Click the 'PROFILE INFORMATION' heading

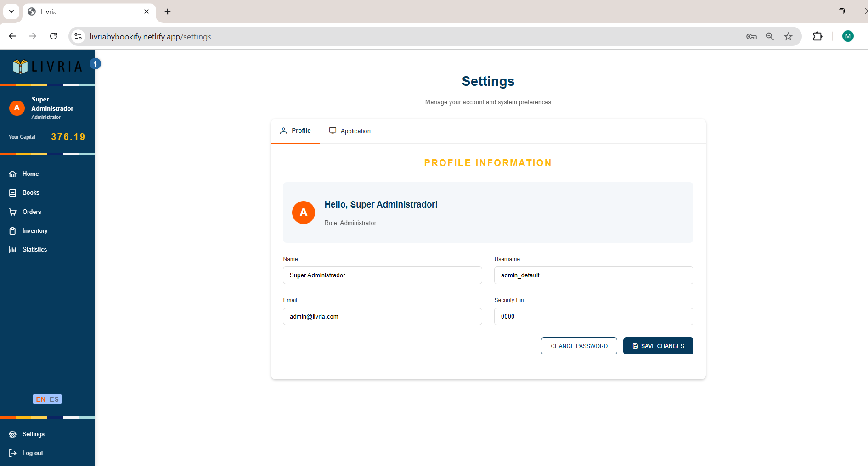[x=488, y=163]
